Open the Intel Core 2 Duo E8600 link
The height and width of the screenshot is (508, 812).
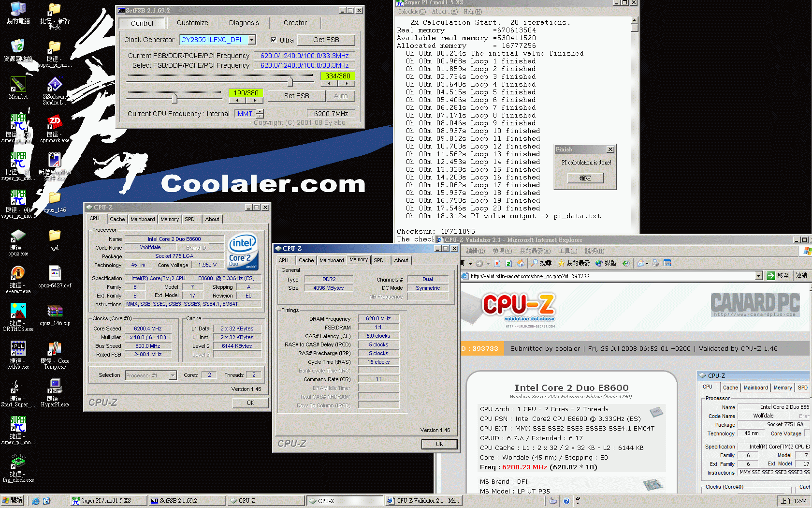click(x=571, y=388)
